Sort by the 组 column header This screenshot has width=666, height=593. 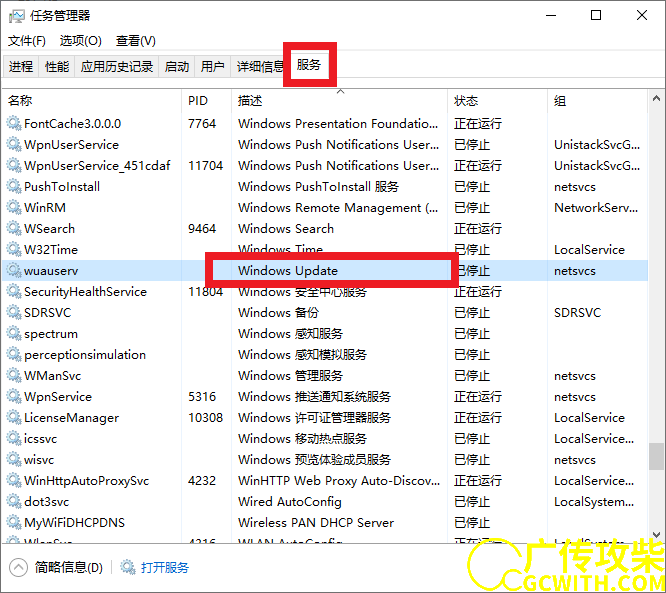(x=597, y=101)
